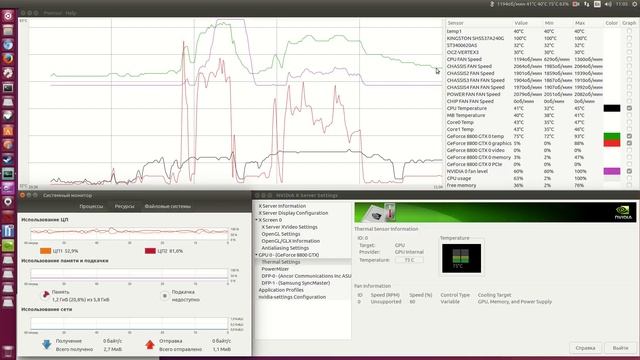Viewport: 640px width, 360px height.
Task: Uncheck graph for GeForce 8800 GTX 0 temp
Action: pyautogui.click(x=629, y=136)
